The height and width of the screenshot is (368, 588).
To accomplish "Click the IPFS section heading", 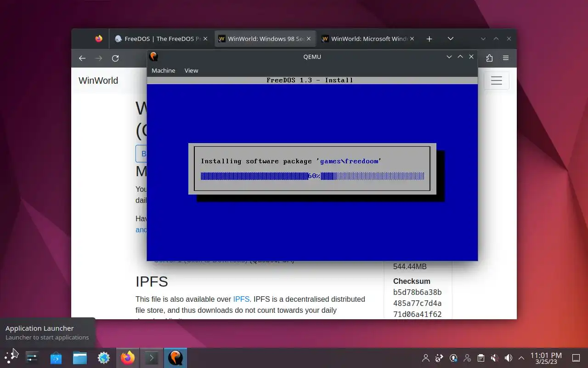I will pos(152,281).
